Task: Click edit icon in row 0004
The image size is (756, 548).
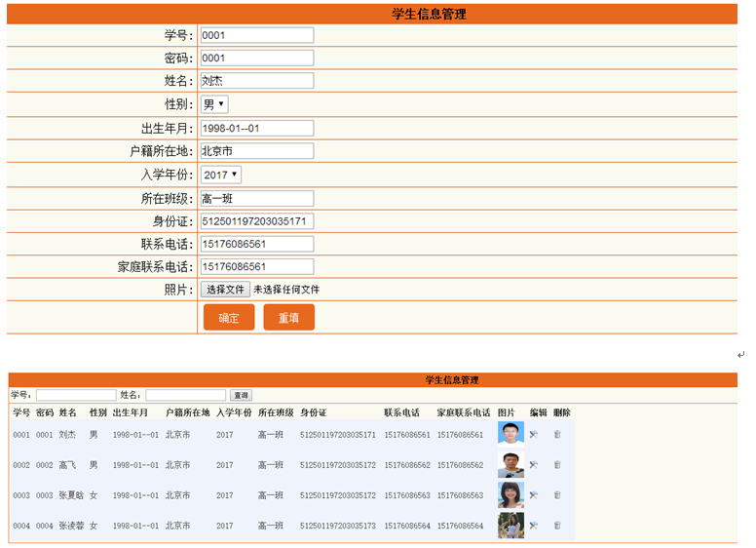Action: click(x=533, y=526)
